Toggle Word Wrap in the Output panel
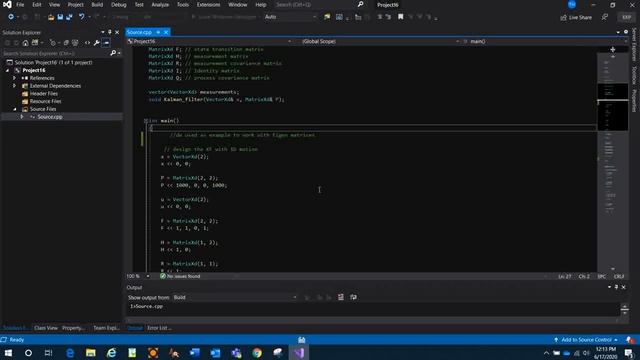Image resolution: width=640 pixels, height=360 pixels. coord(353,297)
